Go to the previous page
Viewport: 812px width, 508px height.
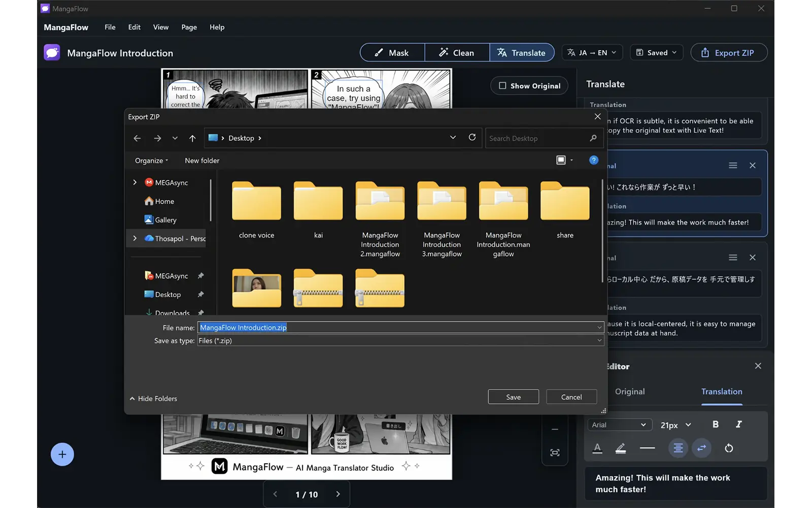coord(275,494)
